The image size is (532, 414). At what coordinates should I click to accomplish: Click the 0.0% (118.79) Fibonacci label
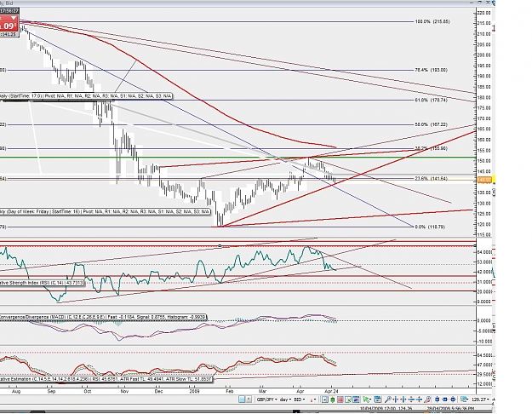[432, 227]
